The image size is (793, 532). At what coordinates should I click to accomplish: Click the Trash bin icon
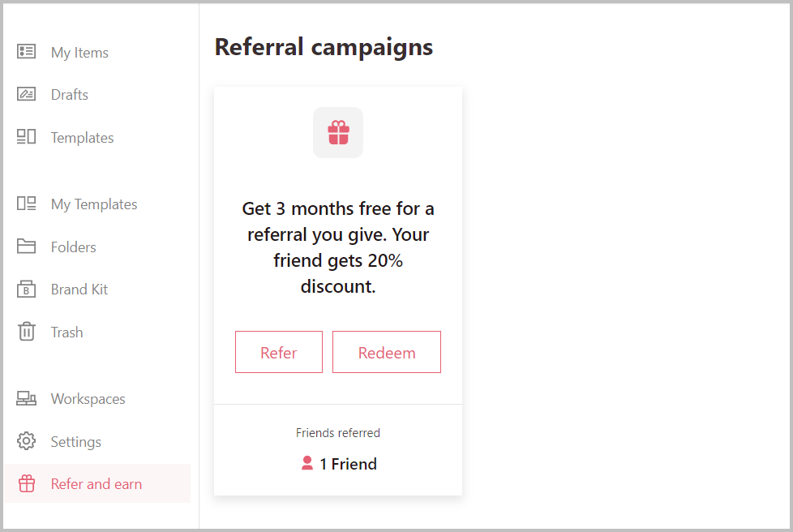(x=27, y=332)
